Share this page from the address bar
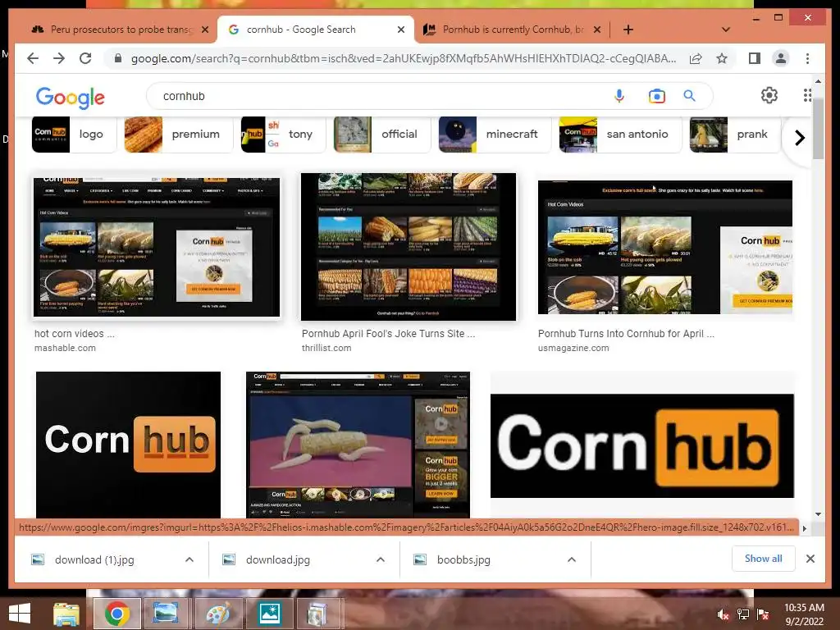 click(696, 58)
